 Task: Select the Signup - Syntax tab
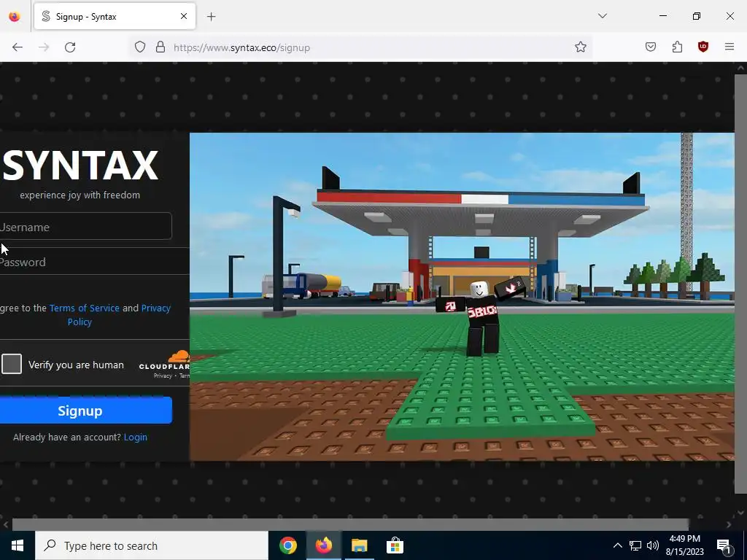point(115,16)
